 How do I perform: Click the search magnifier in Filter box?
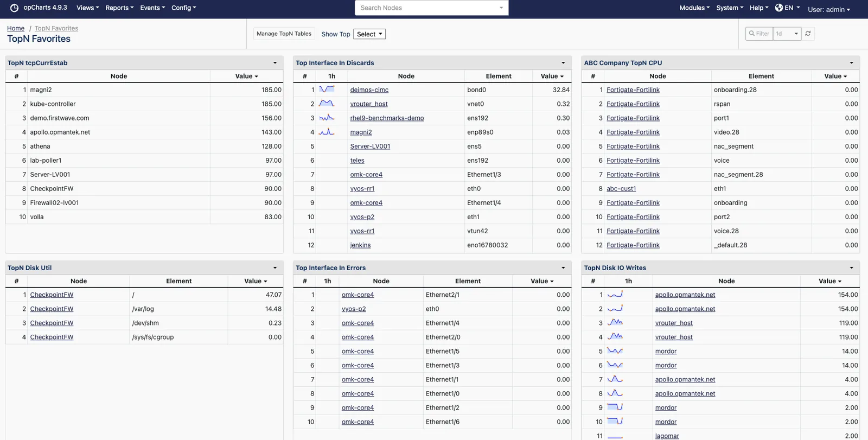pyautogui.click(x=752, y=34)
